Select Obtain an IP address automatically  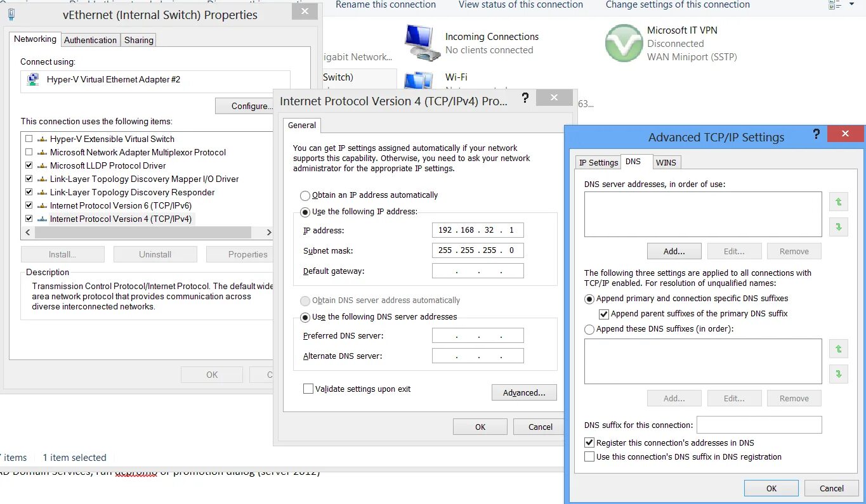[x=305, y=195]
